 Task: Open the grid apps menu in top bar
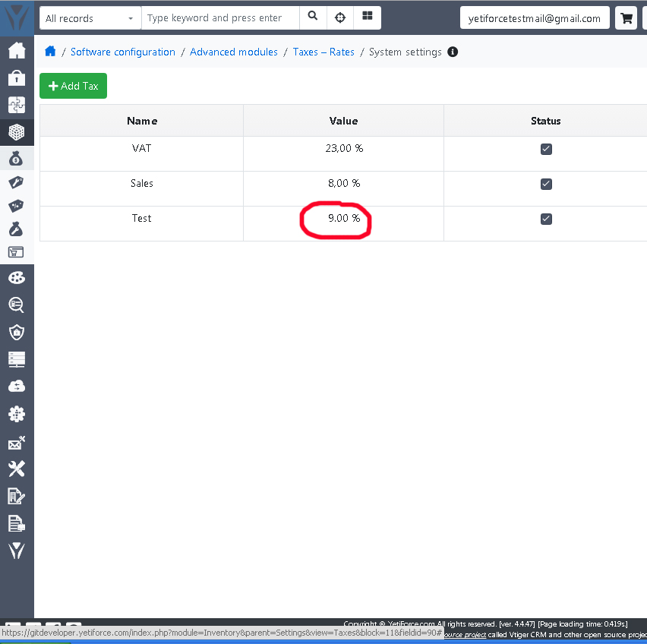(x=368, y=17)
